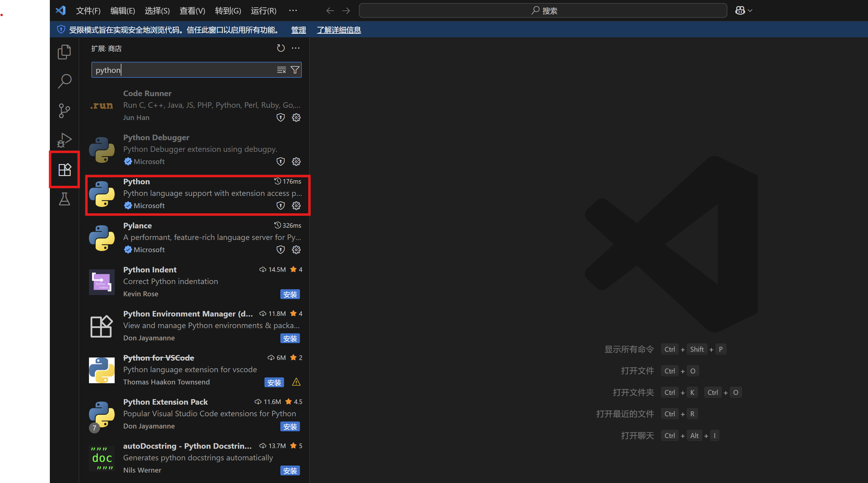Open extension filter options

pyautogui.click(x=295, y=70)
